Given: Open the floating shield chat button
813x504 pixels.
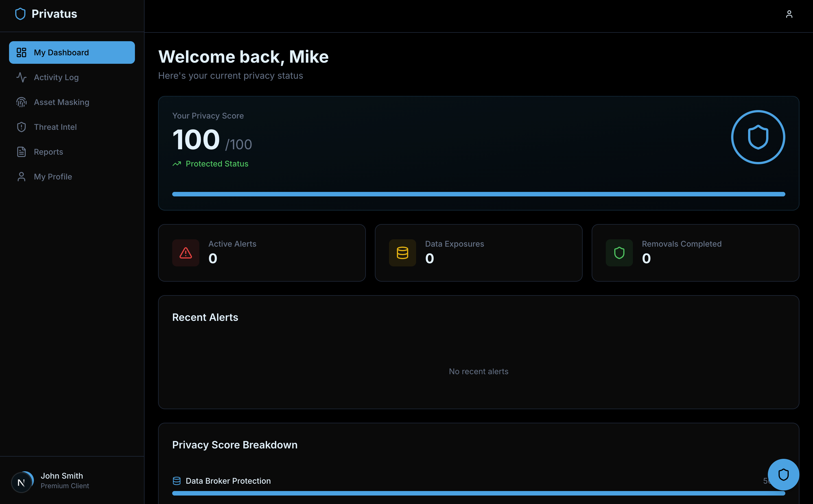Looking at the screenshot, I should click(x=783, y=474).
